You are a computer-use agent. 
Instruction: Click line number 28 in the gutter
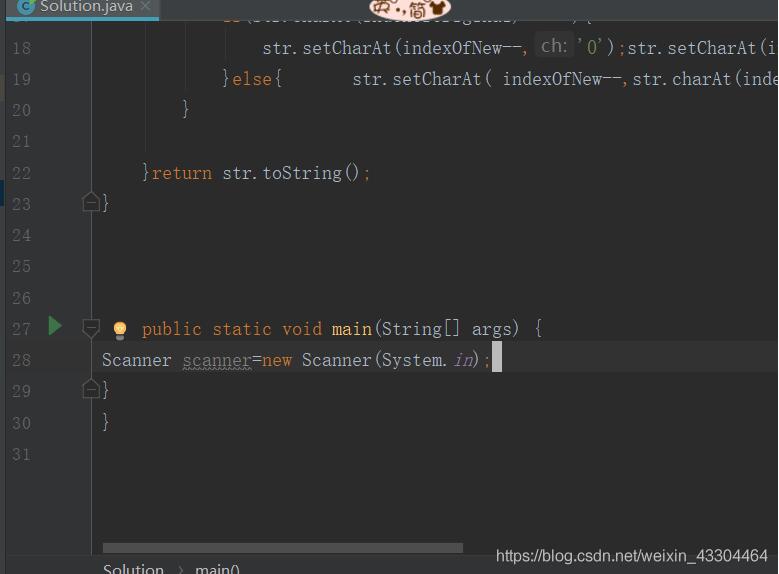point(21,360)
